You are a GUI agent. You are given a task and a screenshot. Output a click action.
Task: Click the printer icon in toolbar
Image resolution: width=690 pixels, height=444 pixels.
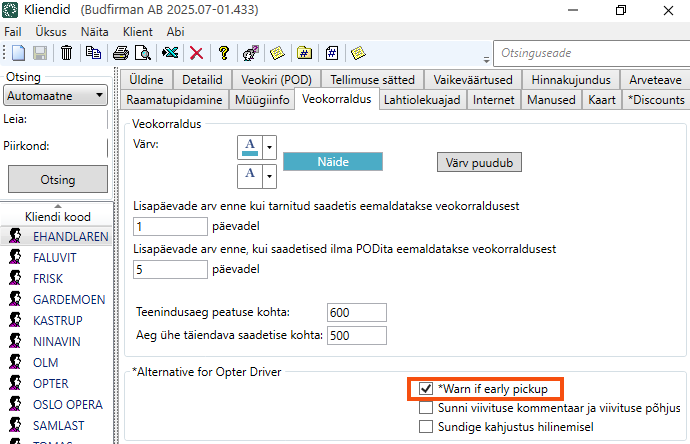pyautogui.click(x=121, y=53)
